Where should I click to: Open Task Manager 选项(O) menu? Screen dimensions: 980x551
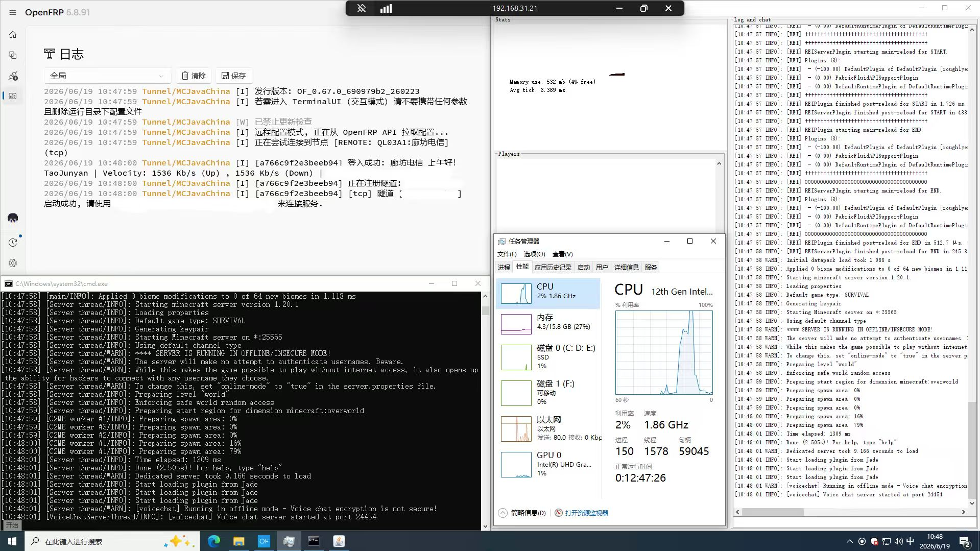pyautogui.click(x=534, y=254)
